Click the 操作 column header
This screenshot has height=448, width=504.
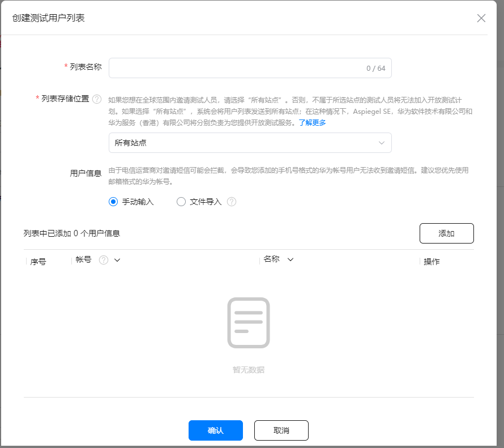pos(432,262)
